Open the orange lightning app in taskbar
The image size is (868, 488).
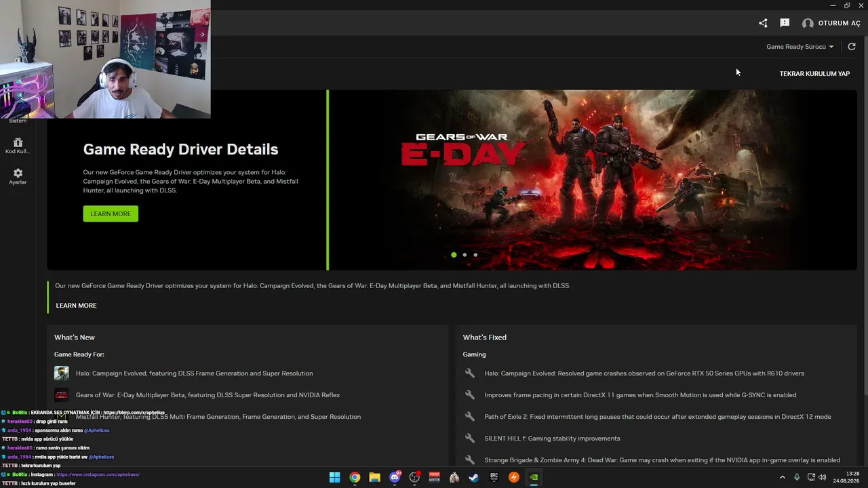514,477
